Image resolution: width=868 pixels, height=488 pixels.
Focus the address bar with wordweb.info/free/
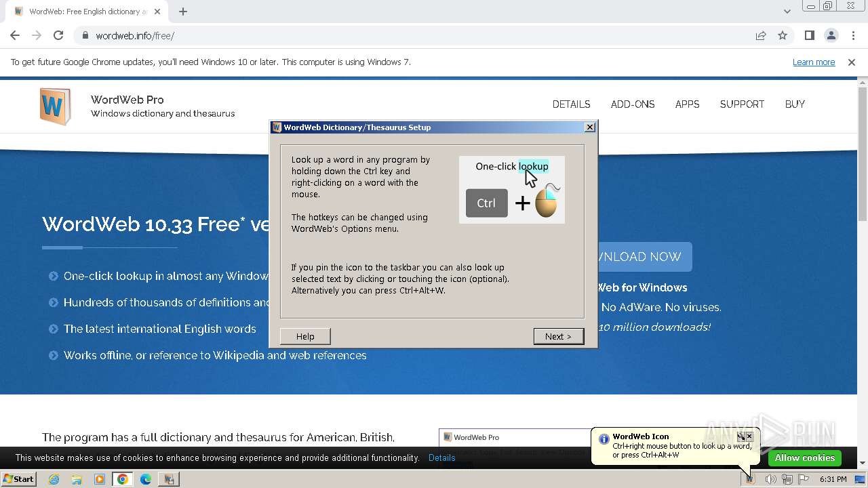(x=414, y=36)
